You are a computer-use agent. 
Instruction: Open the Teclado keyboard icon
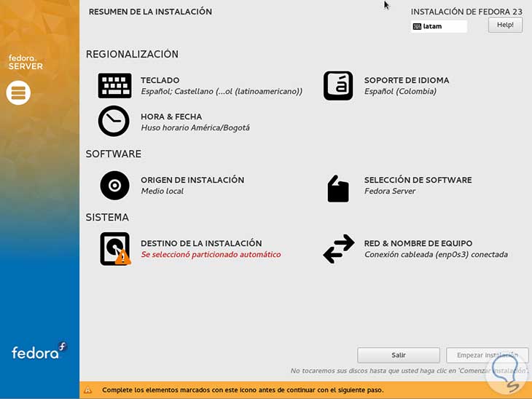[114, 86]
